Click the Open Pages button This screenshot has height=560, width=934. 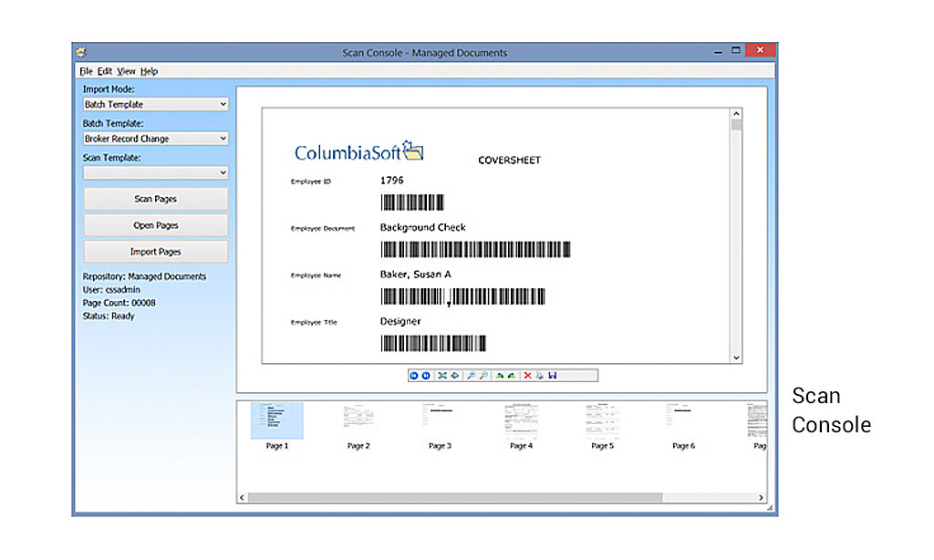[x=155, y=225]
